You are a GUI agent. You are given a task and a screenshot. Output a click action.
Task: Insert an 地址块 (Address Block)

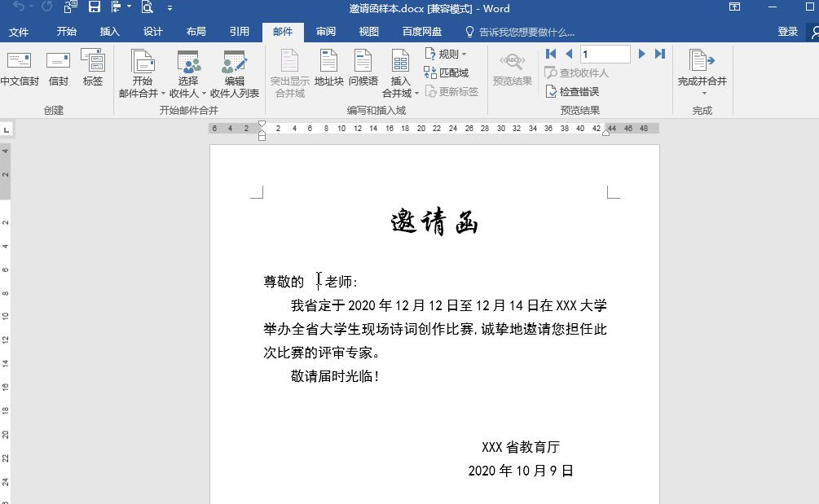click(x=328, y=69)
